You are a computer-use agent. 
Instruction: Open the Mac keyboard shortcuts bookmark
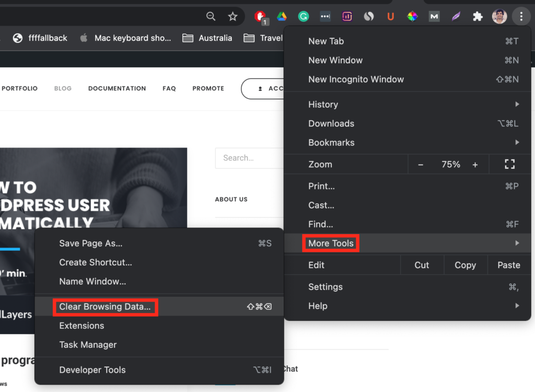coord(125,38)
